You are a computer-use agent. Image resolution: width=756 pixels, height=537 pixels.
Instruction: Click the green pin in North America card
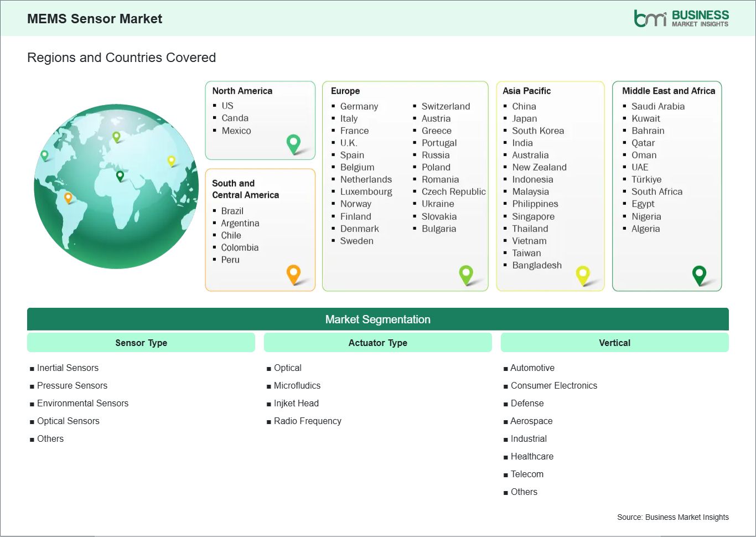pos(293,143)
